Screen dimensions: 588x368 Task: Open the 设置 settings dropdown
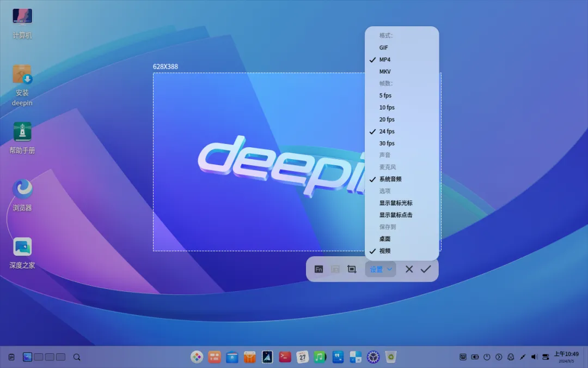[381, 269]
